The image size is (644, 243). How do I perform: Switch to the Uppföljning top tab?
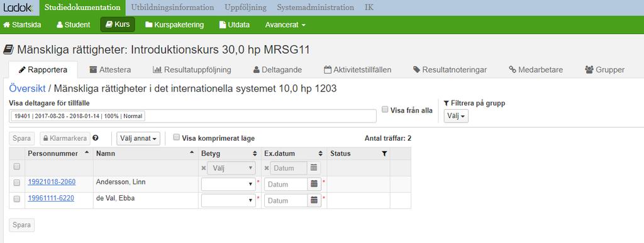(245, 8)
